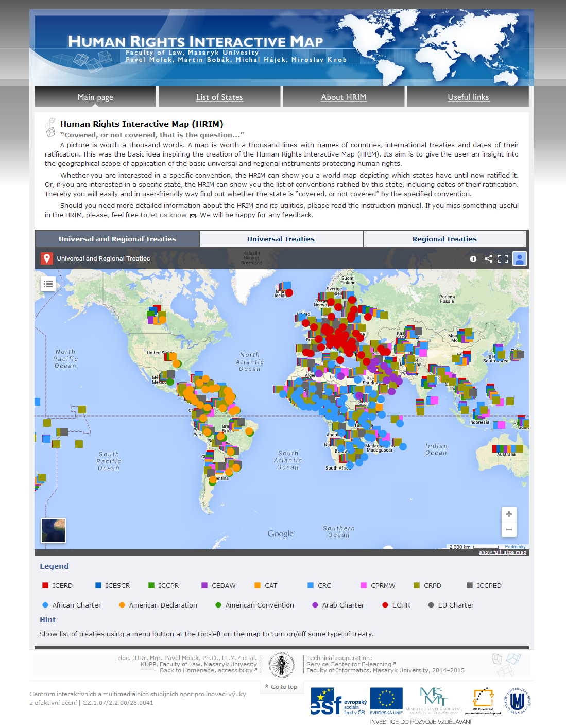The image size is (566, 728).
Task: Click the blue African Charter legend dot
Action: click(45, 605)
